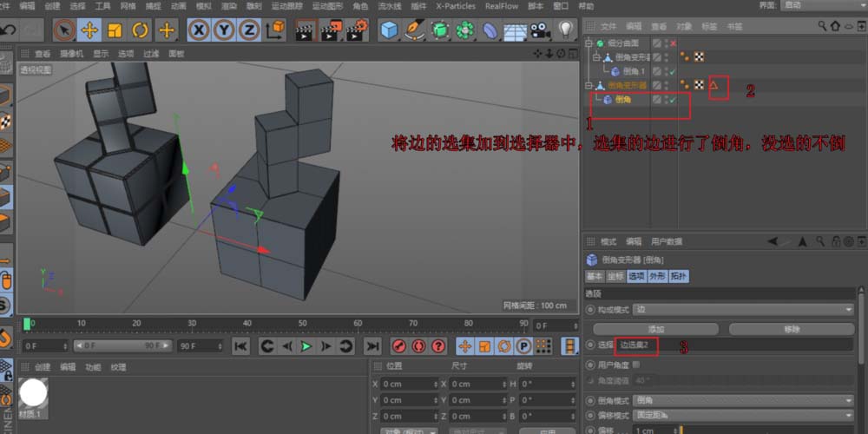
Task: Select the Rotate tool icon
Action: coord(140,30)
